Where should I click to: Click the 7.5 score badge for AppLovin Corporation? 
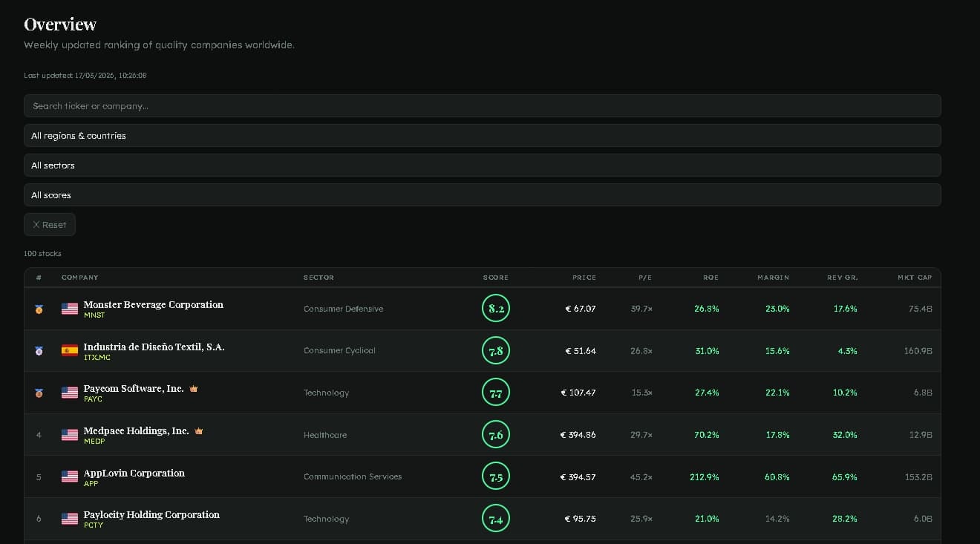point(496,476)
